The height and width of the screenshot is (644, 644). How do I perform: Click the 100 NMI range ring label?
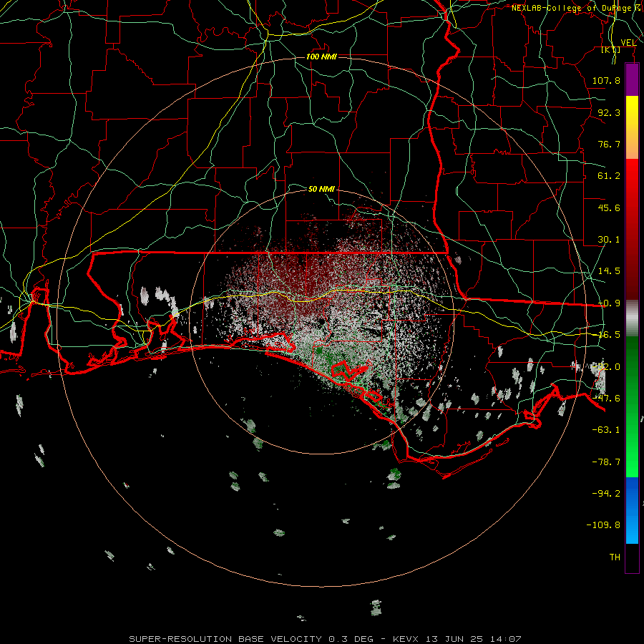321,57
